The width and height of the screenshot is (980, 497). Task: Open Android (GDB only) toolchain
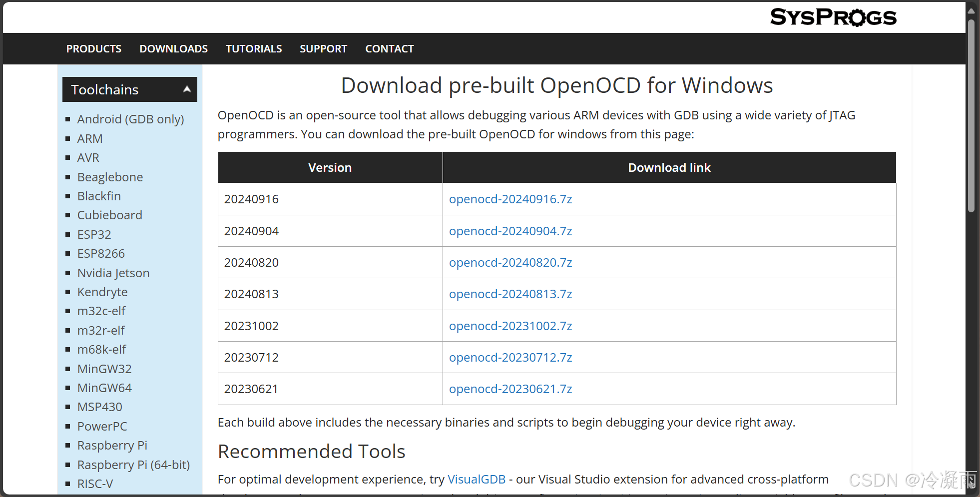(x=130, y=119)
